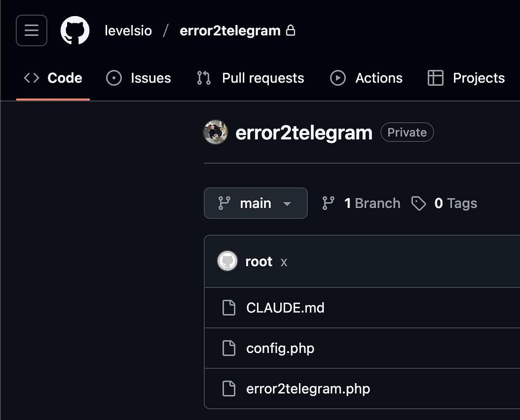Open the CLAUDE.md file
The height and width of the screenshot is (420, 520).
tap(285, 308)
